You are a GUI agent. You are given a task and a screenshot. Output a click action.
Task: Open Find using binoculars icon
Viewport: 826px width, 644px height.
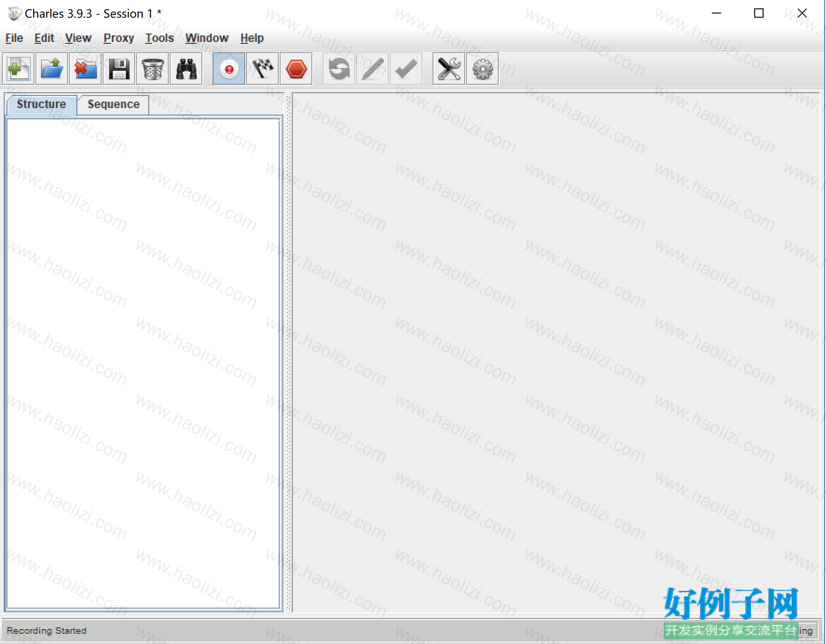pyautogui.click(x=186, y=69)
